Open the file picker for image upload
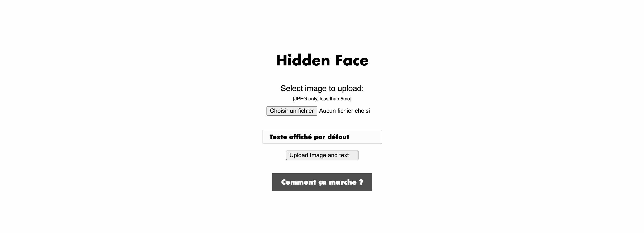 pyautogui.click(x=292, y=111)
